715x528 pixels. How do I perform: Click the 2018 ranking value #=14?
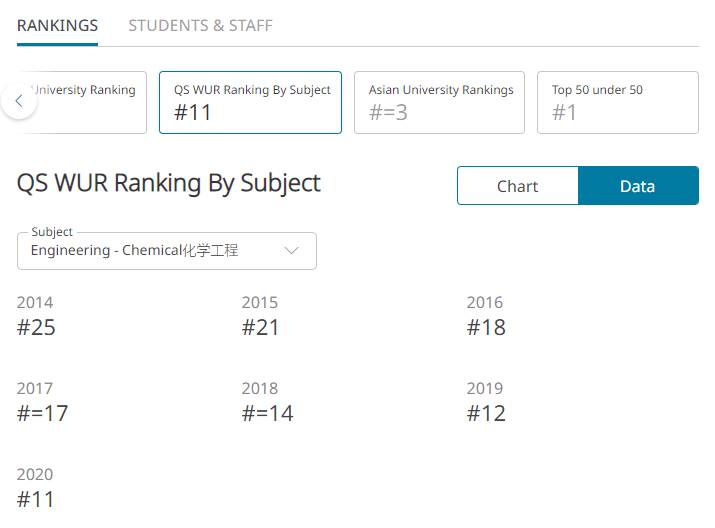click(x=267, y=413)
